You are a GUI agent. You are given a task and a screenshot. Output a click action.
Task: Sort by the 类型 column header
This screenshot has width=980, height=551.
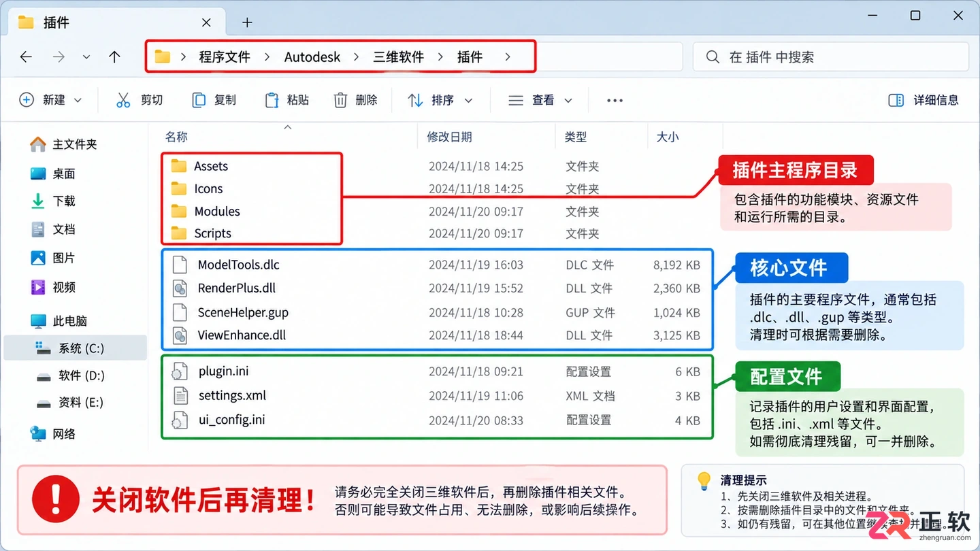click(576, 137)
